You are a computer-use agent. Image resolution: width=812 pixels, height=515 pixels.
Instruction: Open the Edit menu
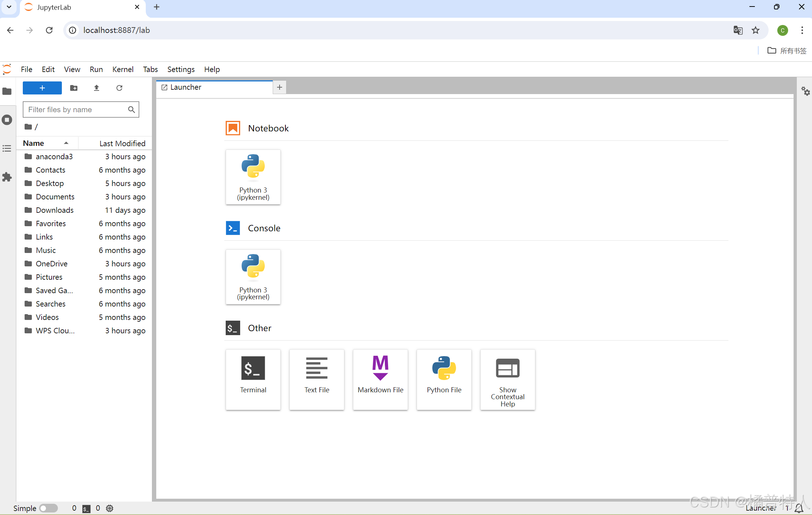click(x=48, y=69)
